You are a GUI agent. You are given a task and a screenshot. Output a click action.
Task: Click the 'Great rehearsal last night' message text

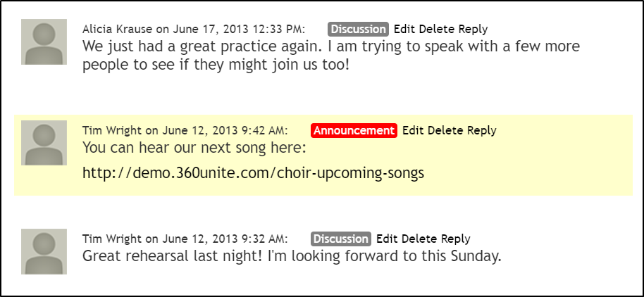coord(292,256)
